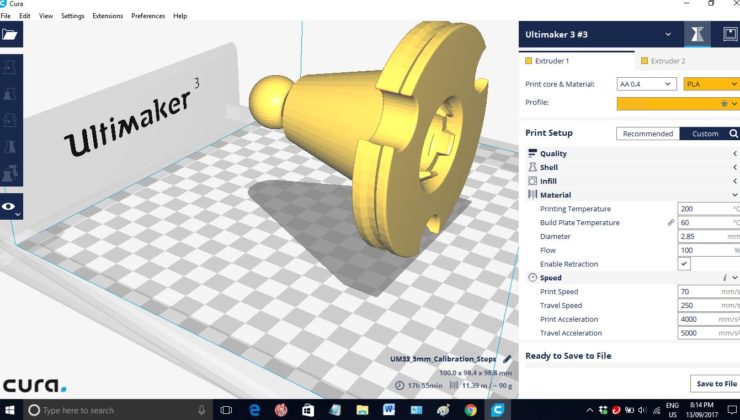
Task: Click the profile star icon
Action: 724,104
